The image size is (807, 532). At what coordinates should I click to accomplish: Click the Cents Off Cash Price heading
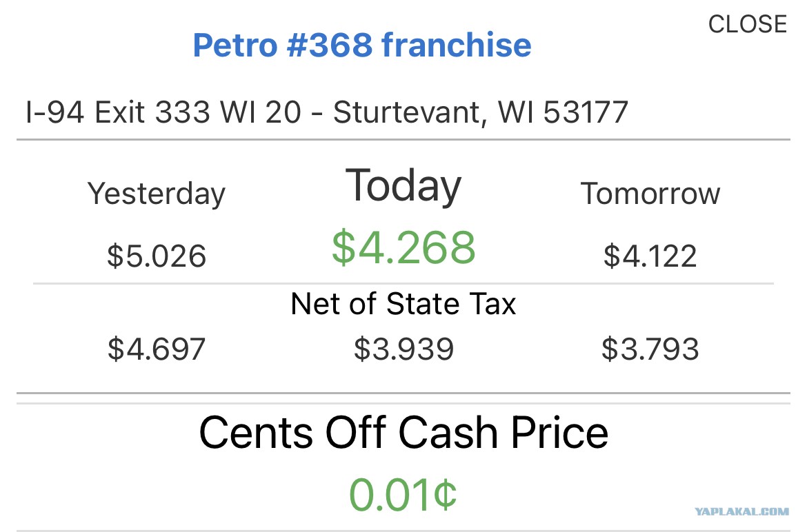click(403, 432)
